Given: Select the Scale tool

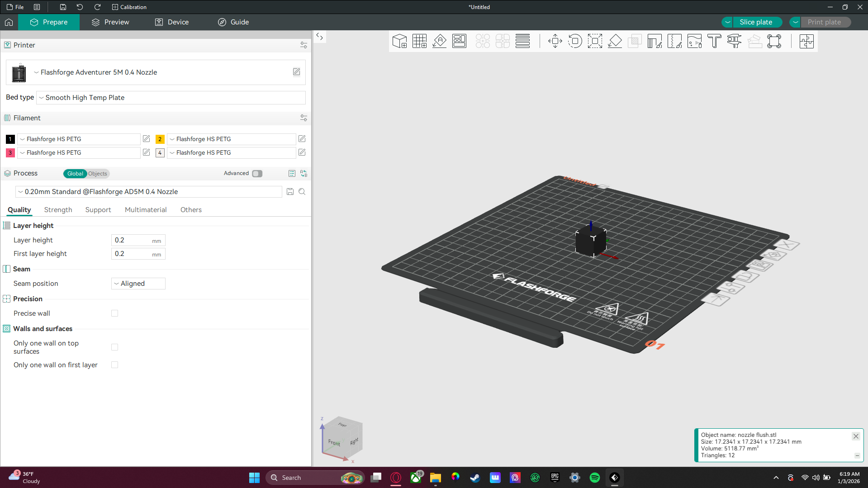Looking at the screenshot, I should pos(595,41).
